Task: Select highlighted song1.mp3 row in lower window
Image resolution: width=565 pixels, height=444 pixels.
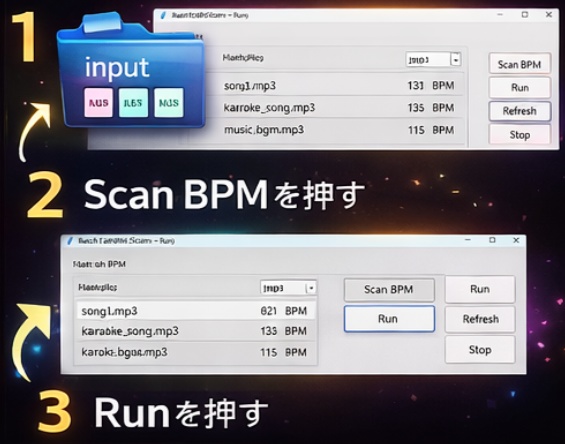Action: click(x=196, y=311)
